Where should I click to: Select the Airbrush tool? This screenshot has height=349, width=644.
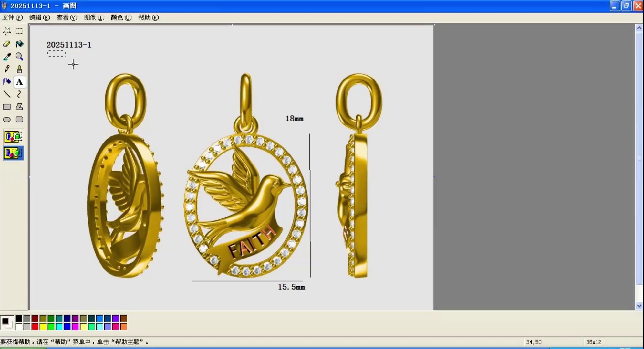click(x=7, y=82)
